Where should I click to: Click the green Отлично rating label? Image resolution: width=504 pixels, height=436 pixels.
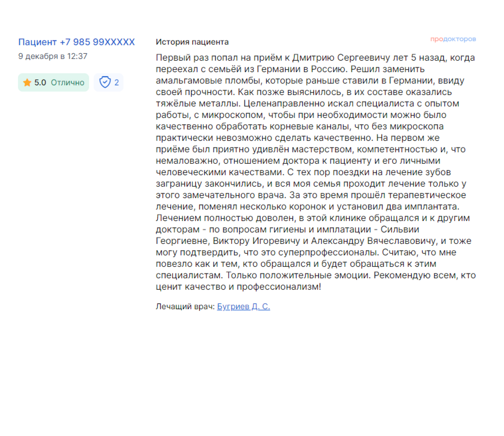point(68,82)
